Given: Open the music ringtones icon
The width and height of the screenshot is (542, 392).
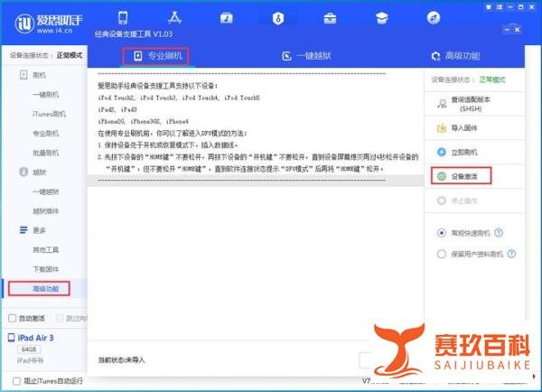Looking at the screenshot, I should [x=227, y=18].
